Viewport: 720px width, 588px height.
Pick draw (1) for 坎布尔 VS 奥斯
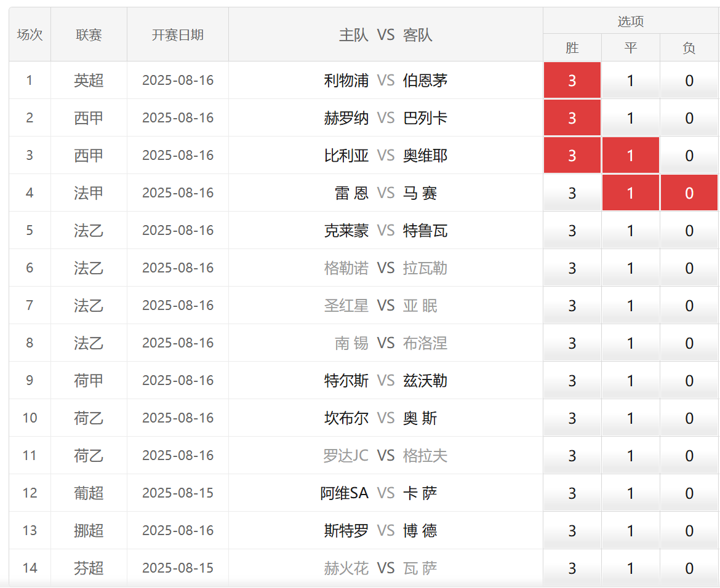coord(630,418)
